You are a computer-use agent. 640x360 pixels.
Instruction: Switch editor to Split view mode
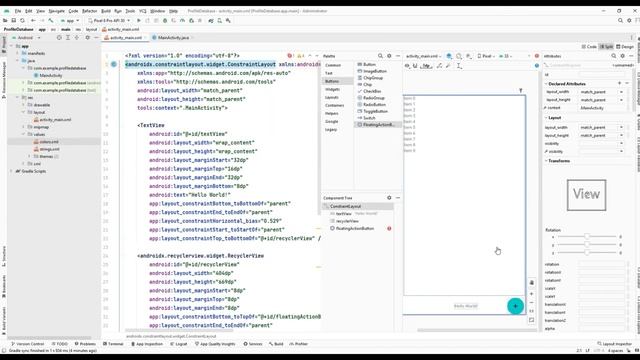coord(606,47)
